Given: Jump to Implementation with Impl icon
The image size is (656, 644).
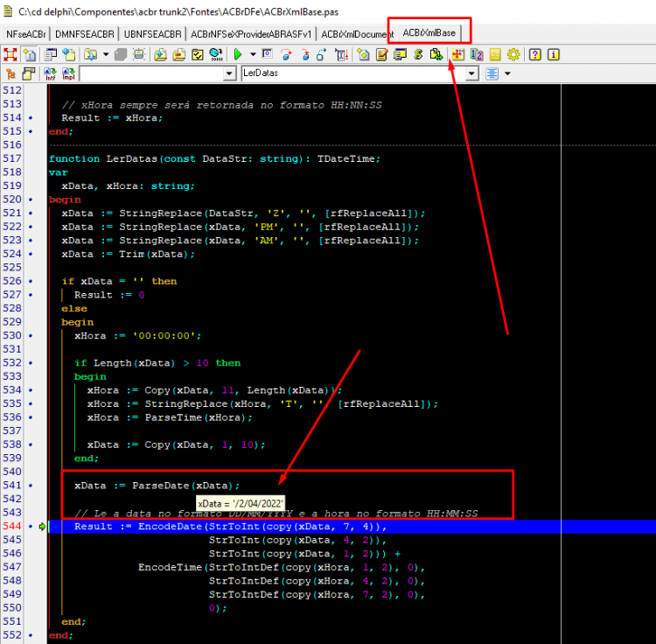Looking at the screenshot, I should tap(68, 74).
